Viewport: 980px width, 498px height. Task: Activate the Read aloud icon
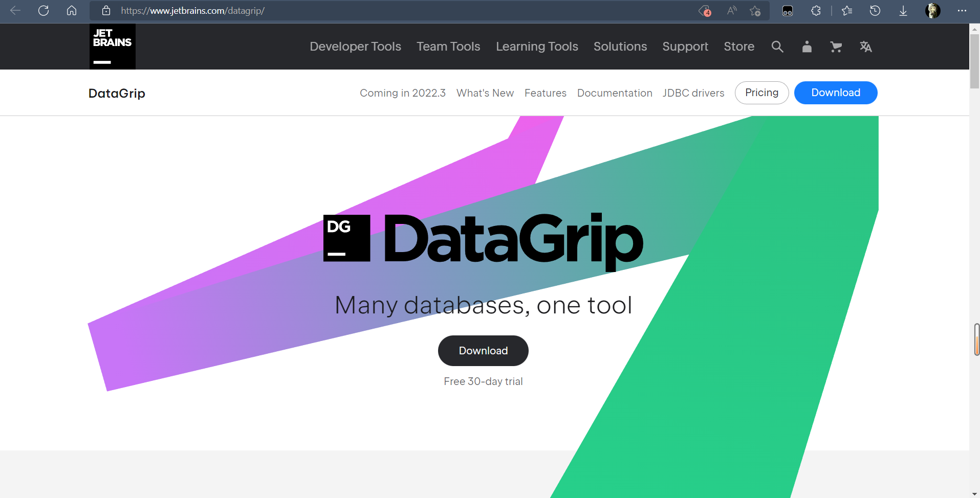(732, 11)
